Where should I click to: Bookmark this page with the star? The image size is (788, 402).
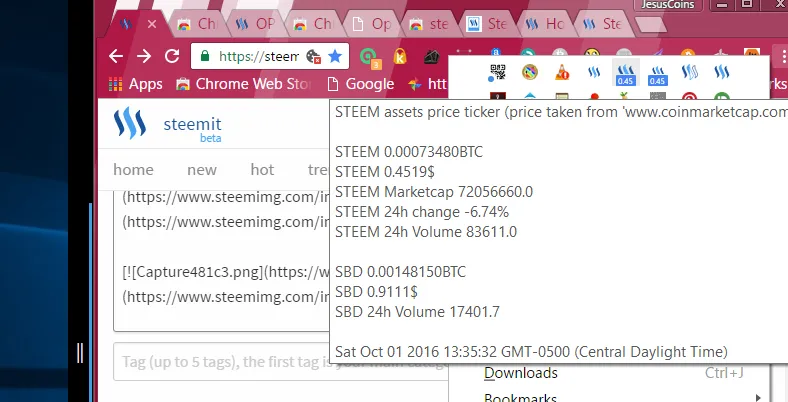tap(335, 56)
